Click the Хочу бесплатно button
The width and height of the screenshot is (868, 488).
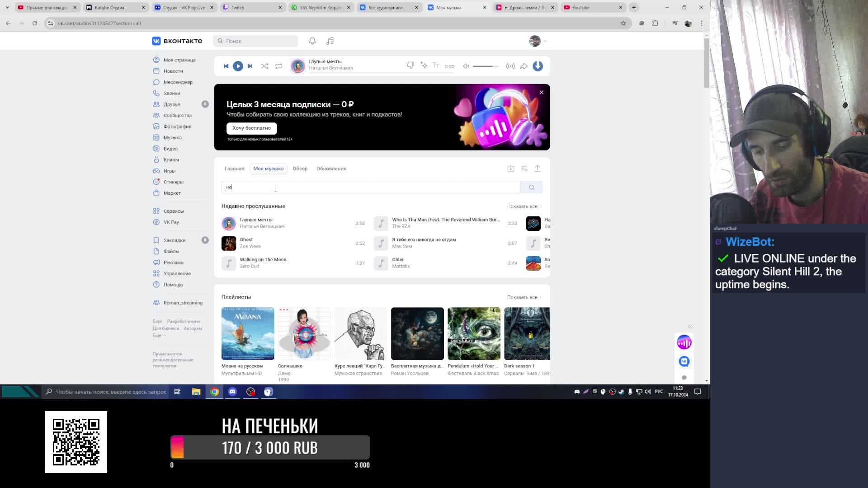[x=251, y=128]
